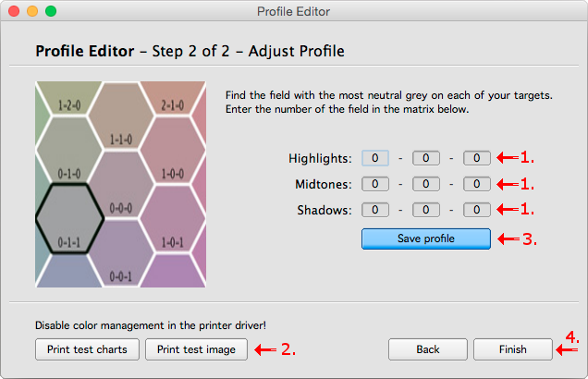The width and height of the screenshot is (588, 379).
Task: Select the last Midtones value field
Action: [x=476, y=184]
